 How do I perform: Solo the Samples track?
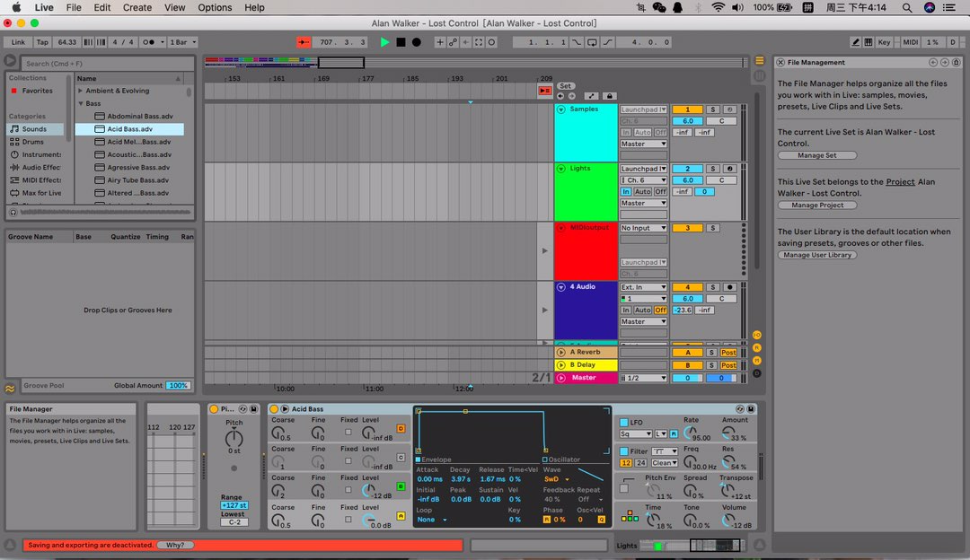(712, 109)
